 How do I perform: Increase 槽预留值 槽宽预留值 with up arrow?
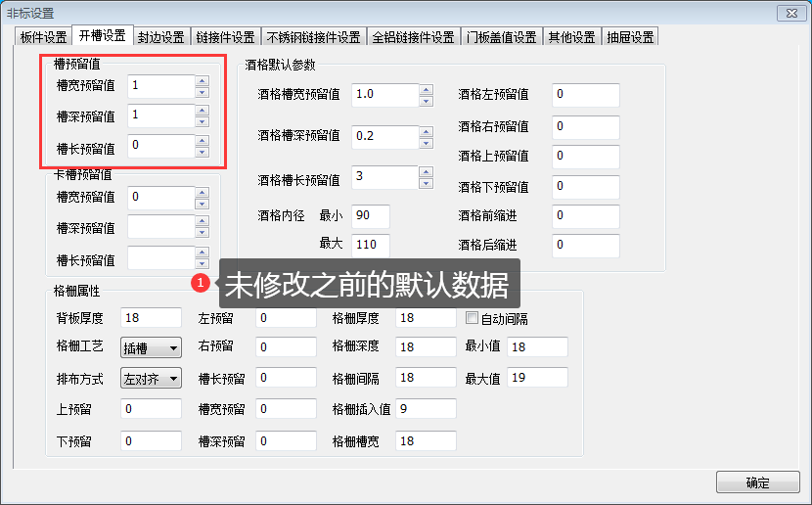pos(203,80)
